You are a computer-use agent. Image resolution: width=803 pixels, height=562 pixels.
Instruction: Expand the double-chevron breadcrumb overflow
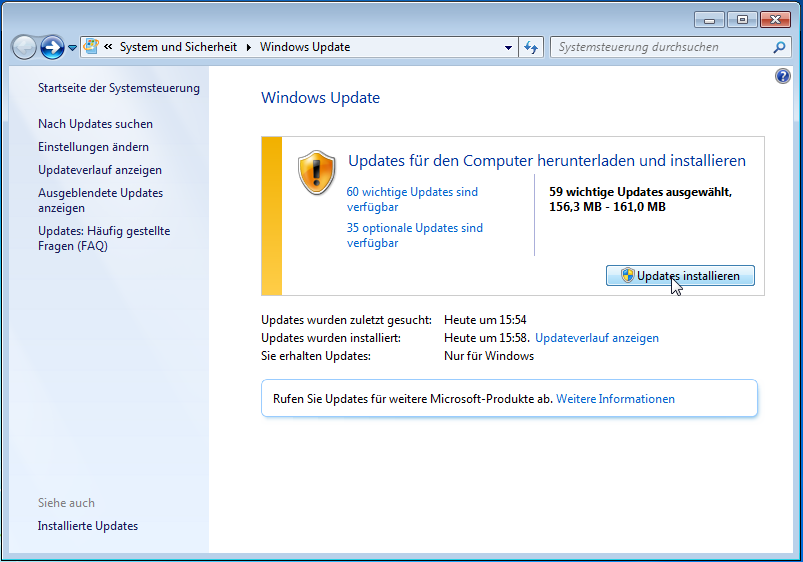(x=108, y=47)
